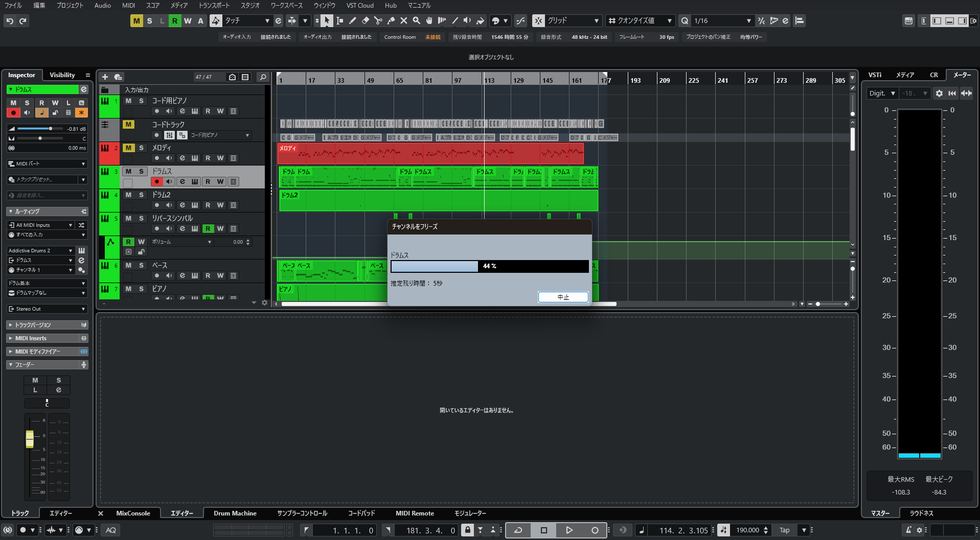Select the Eraser tool in toolbar
Viewport: 980px width, 540px height.
[x=365, y=21]
